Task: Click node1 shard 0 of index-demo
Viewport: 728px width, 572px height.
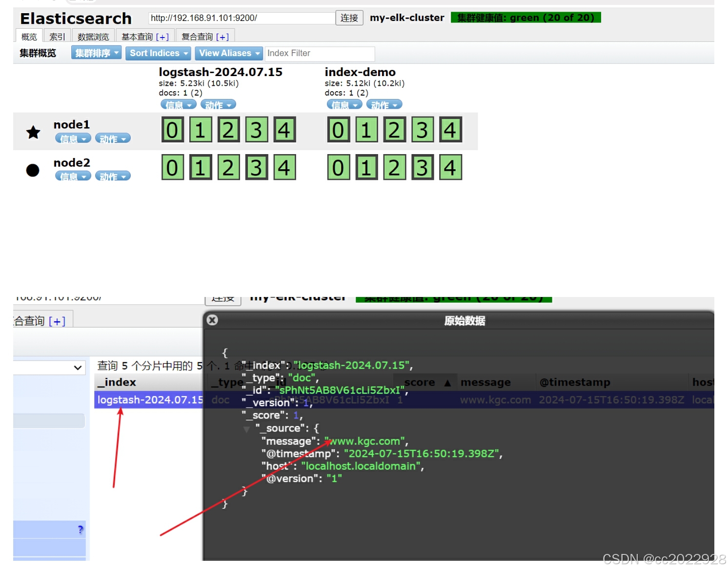Action: click(x=339, y=130)
